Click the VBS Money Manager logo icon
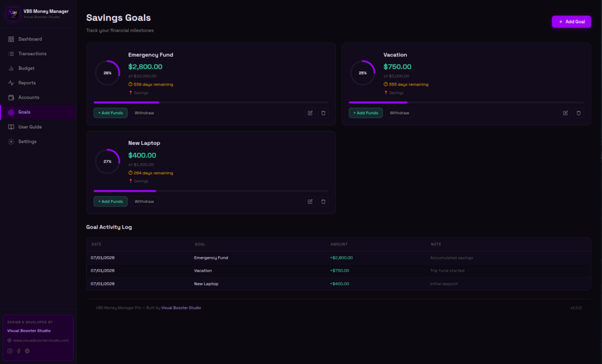 [x=13, y=14]
